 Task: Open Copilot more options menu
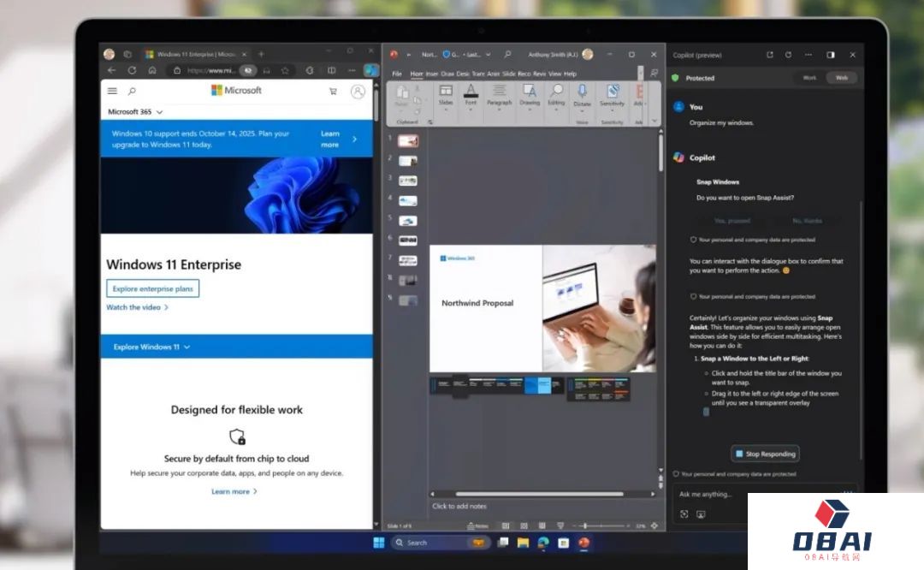coord(808,55)
